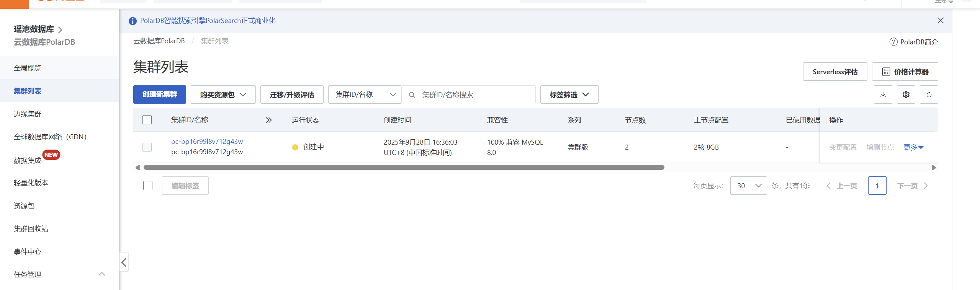Click the 运行状态 column header
The height and width of the screenshot is (290, 980).
coord(306,120)
